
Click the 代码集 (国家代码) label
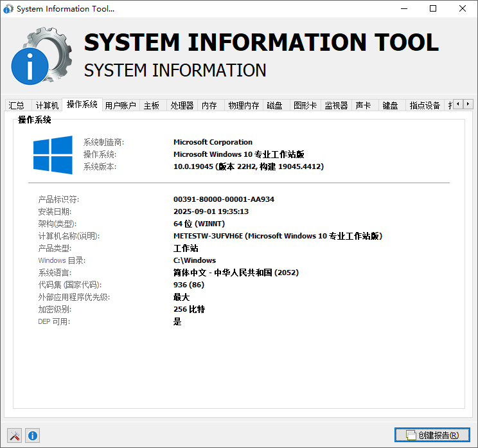pyautogui.click(x=70, y=285)
